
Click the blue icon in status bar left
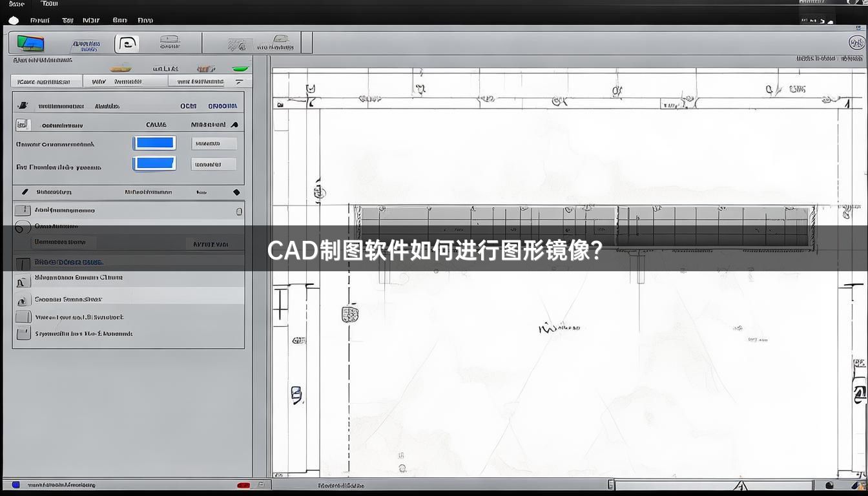click(x=15, y=484)
